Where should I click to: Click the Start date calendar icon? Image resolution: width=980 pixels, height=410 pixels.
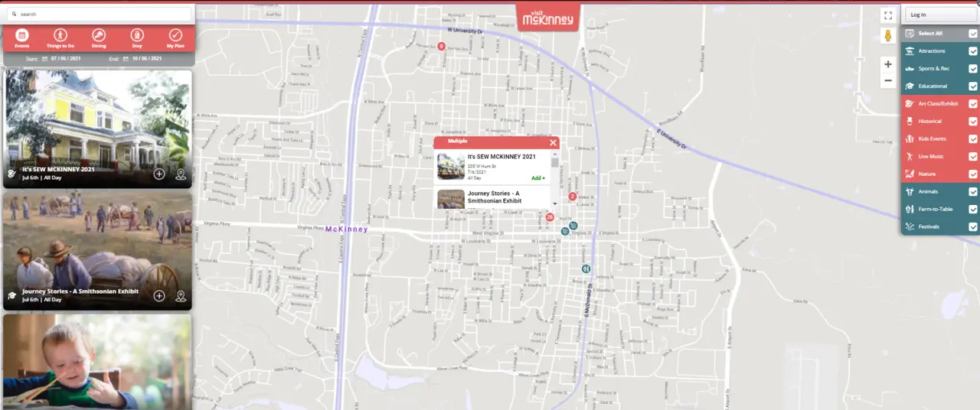click(44, 58)
